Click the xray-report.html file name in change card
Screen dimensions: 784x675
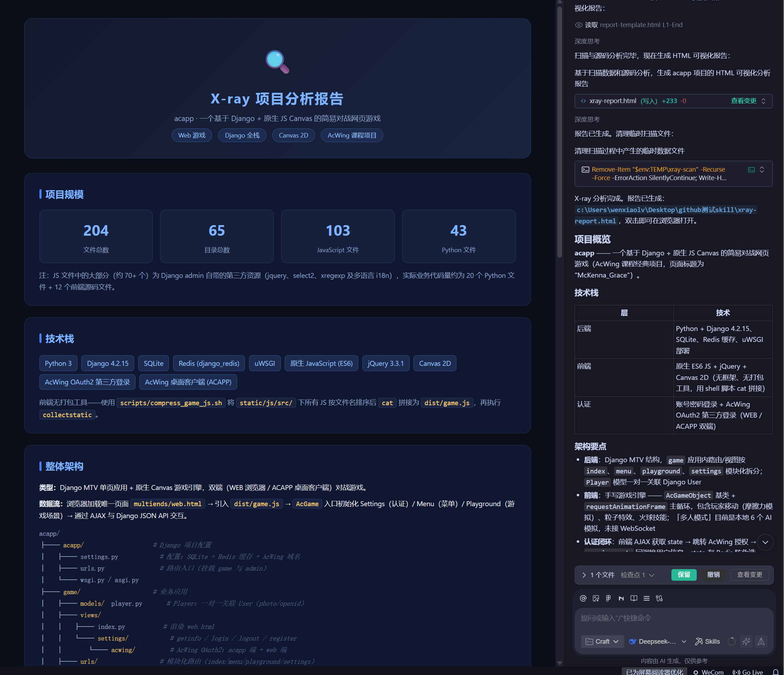point(613,101)
